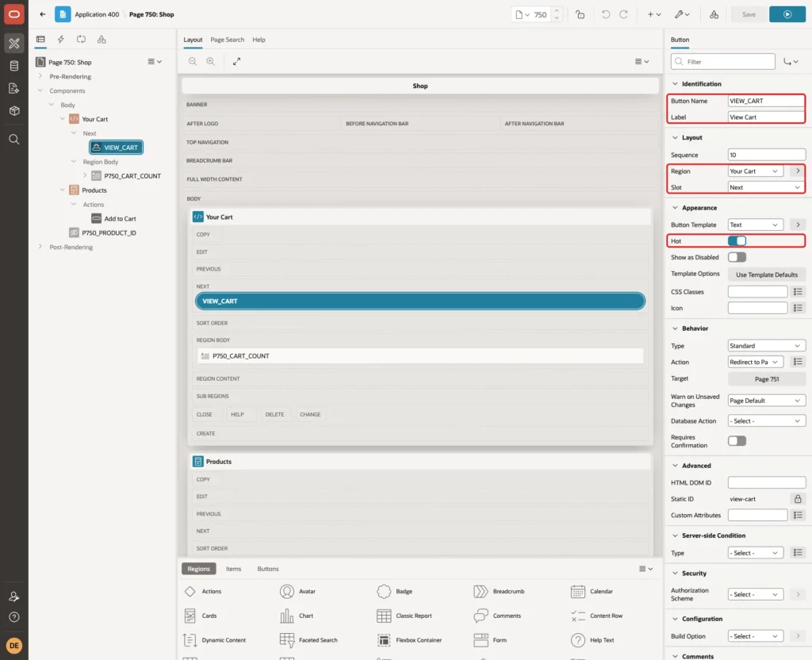This screenshot has width=812, height=660.
Task: Open Custom Attributes picker list icon
Action: pyautogui.click(x=798, y=516)
